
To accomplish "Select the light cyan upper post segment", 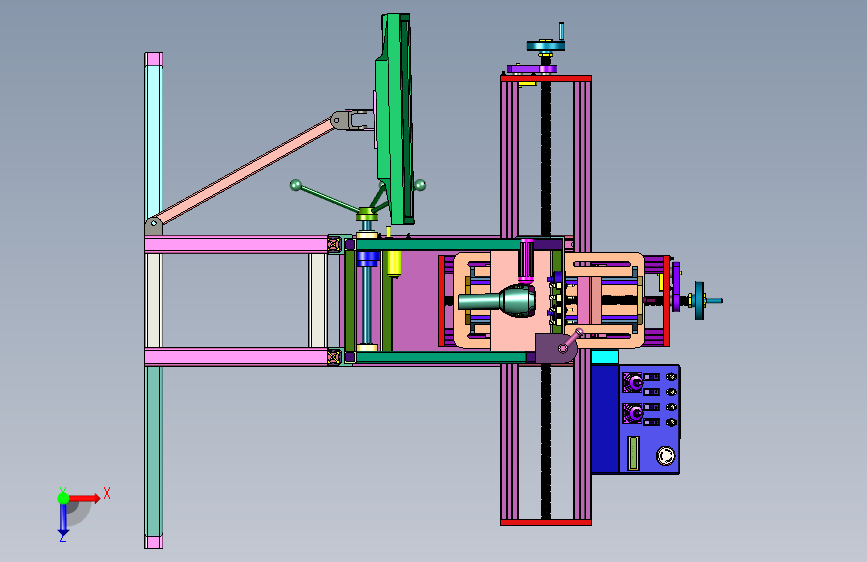I will click(153, 141).
